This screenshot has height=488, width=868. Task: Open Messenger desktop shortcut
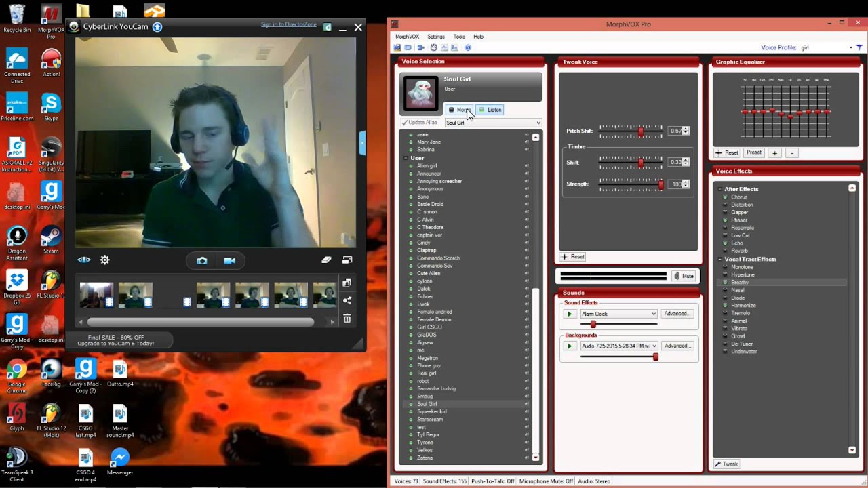point(120,462)
